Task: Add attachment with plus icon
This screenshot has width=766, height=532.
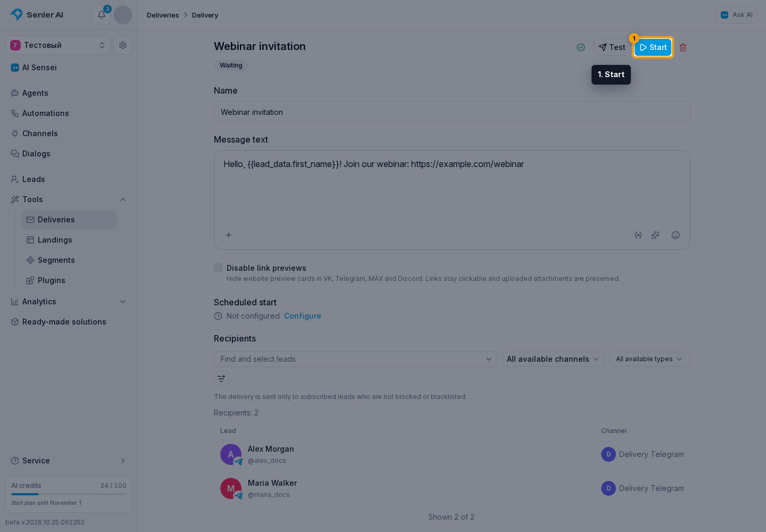Action: [229, 235]
